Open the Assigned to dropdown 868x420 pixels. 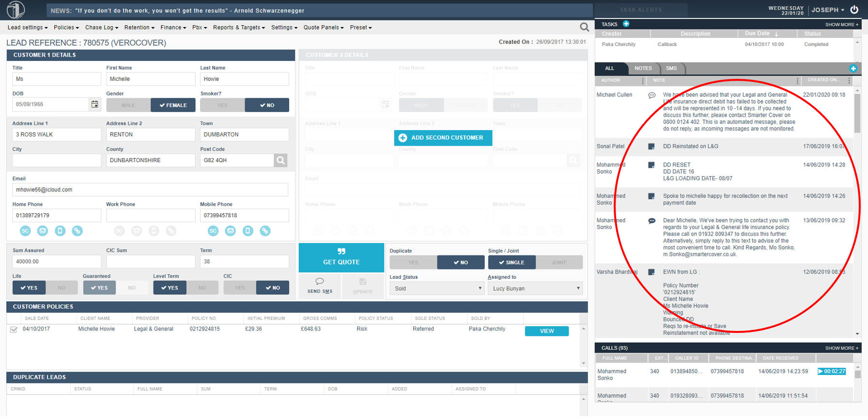pyautogui.click(x=535, y=288)
